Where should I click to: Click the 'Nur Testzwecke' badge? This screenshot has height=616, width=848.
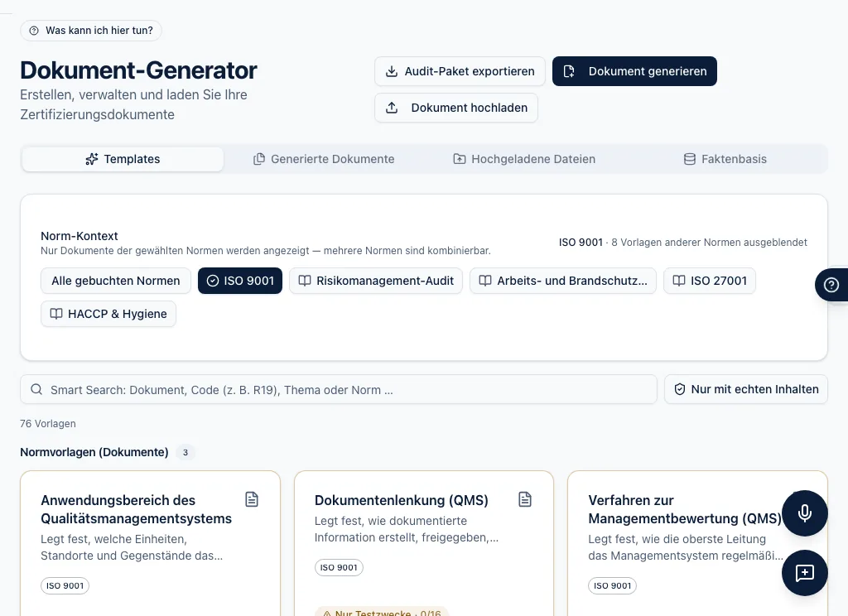(381, 612)
